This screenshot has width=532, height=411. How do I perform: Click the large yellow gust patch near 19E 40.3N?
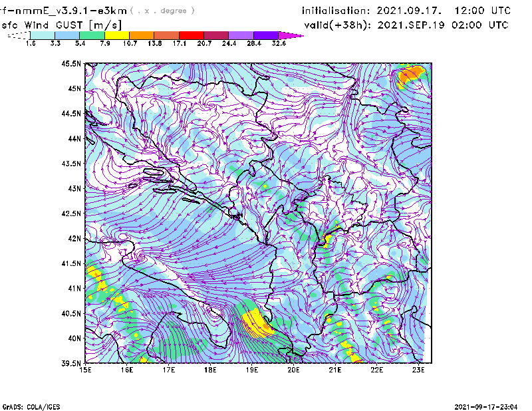[257, 324]
